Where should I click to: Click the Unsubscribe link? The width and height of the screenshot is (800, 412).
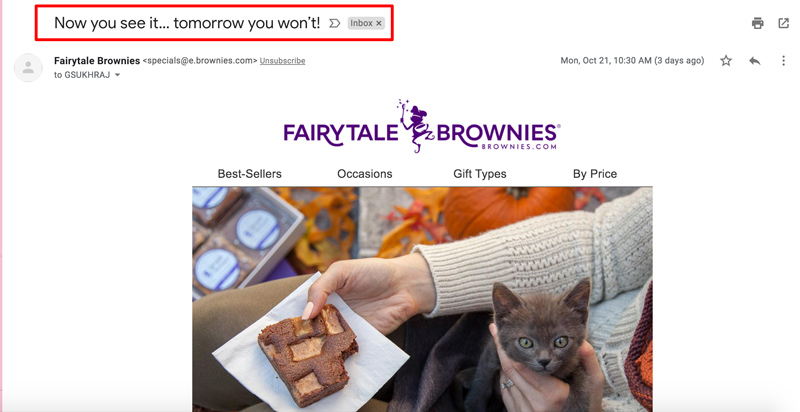pyautogui.click(x=282, y=61)
